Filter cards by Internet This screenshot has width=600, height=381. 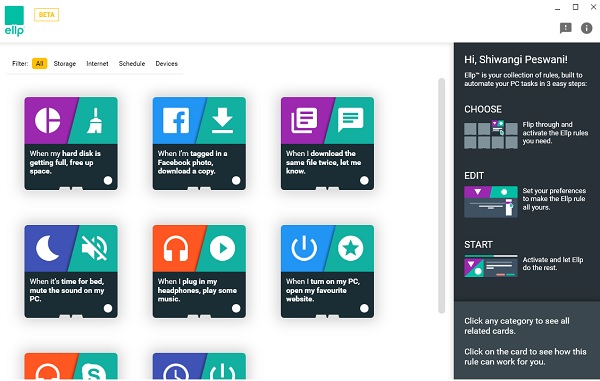tap(97, 64)
